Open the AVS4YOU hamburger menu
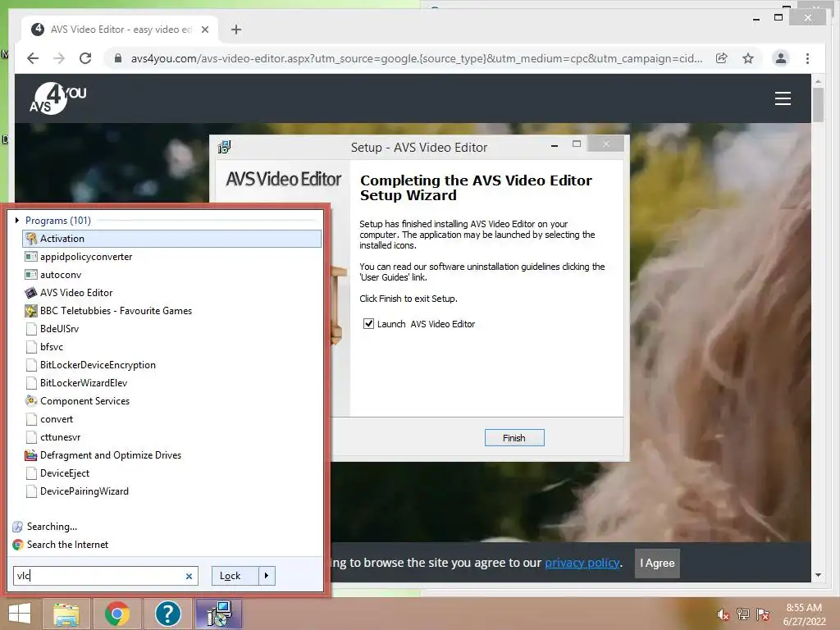 [x=783, y=98]
